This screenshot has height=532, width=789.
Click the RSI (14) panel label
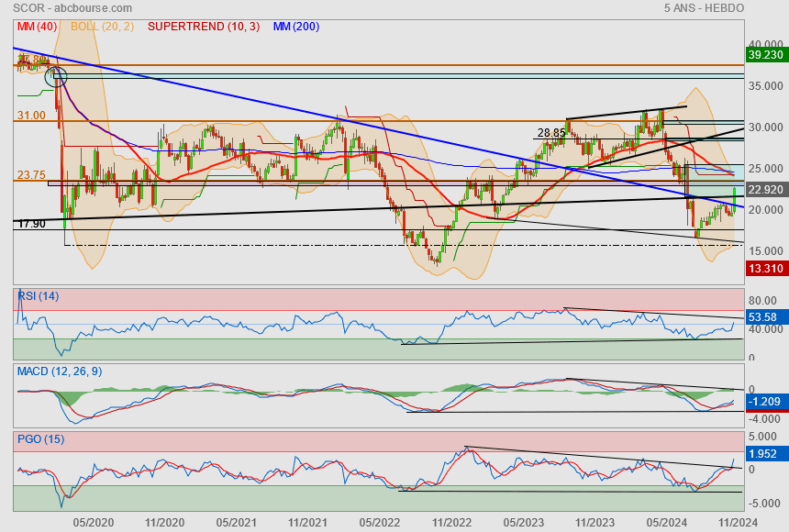pyautogui.click(x=39, y=296)
